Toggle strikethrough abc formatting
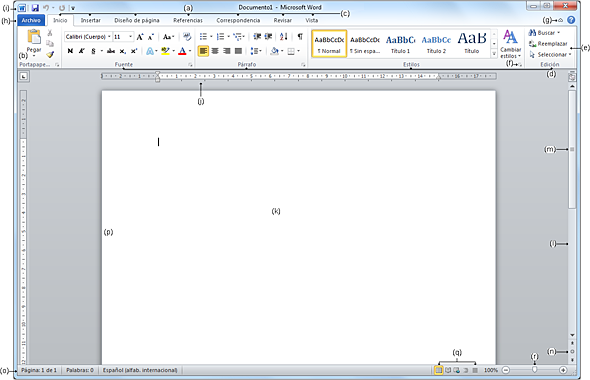Viewport: 590px width, 380px height. tap(111, 51)
